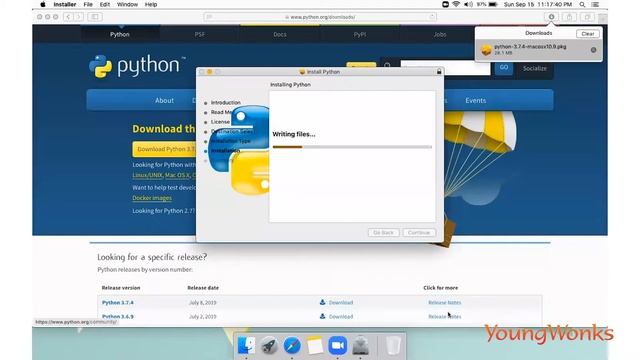Select Introduction step in installer sidebar
The height and width of the screenshot is (360, 640).
click(x=226, y=102)
